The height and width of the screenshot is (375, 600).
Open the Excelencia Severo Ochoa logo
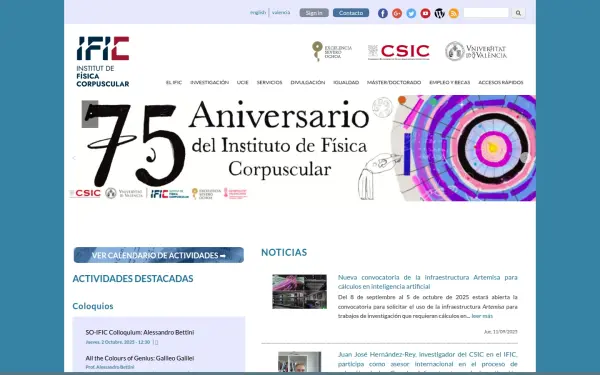click(x=331, y=51)
